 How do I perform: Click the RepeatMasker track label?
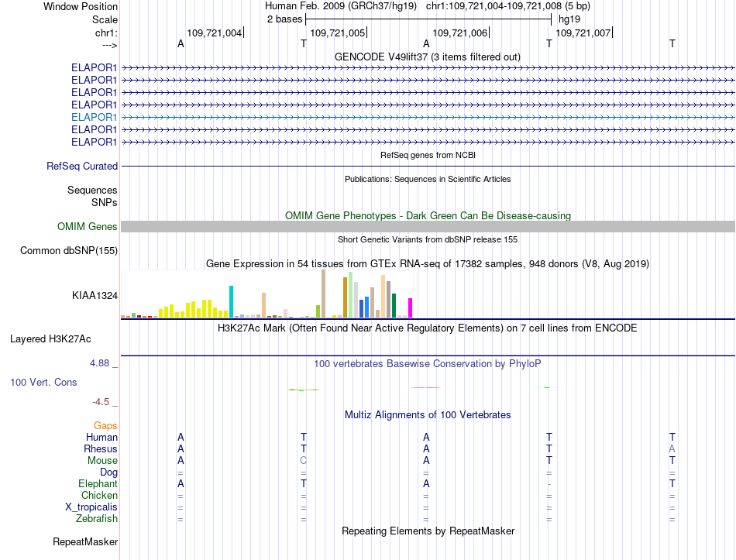click(85, 541)
